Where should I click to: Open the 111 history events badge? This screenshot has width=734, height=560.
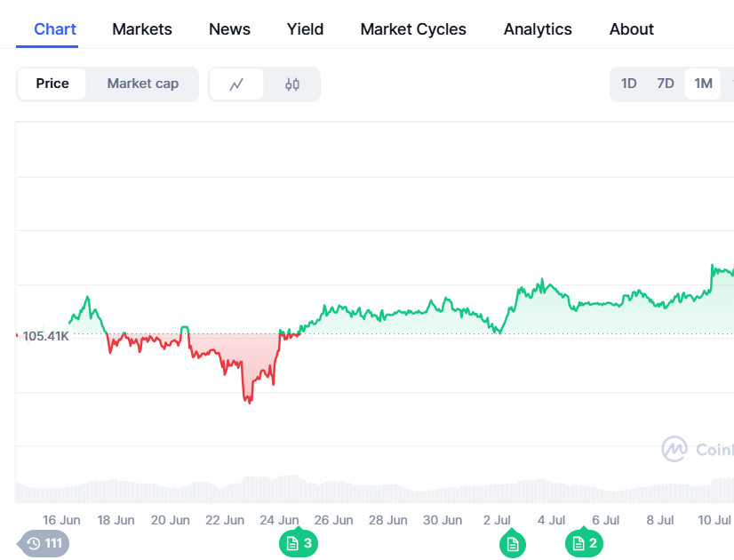click(x=44, y=543)
